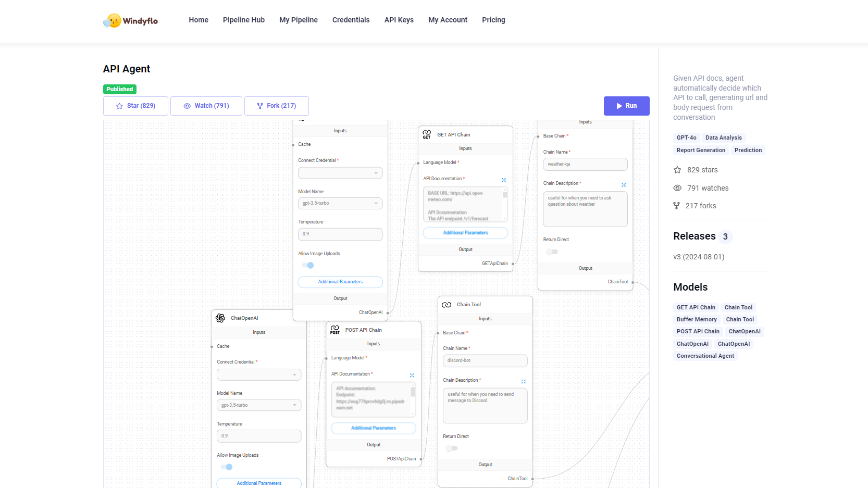The image size is (868, 488).
Task: Click the Buffer Memory model tag
Action: coord(697,319)
